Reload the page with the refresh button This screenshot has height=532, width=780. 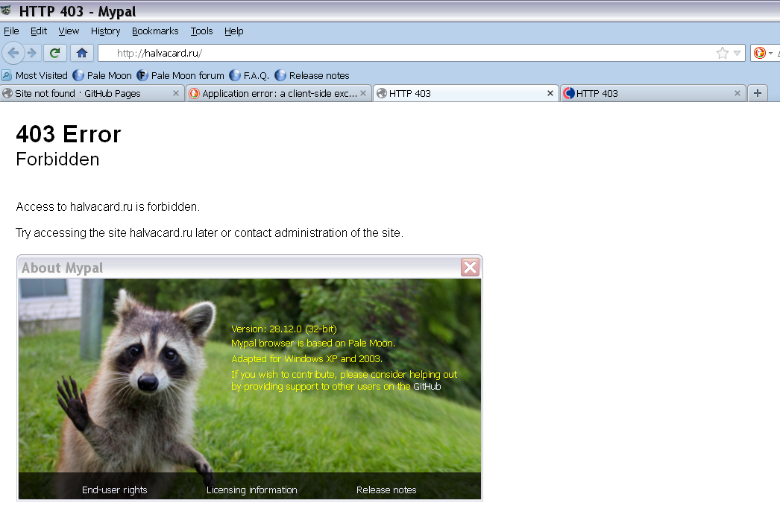tap(54, 53)
